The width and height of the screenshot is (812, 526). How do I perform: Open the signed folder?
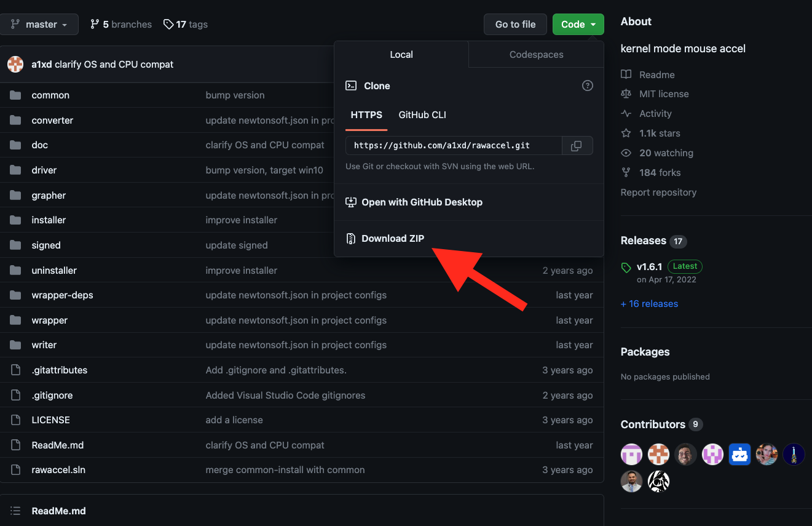coord(46,245)
